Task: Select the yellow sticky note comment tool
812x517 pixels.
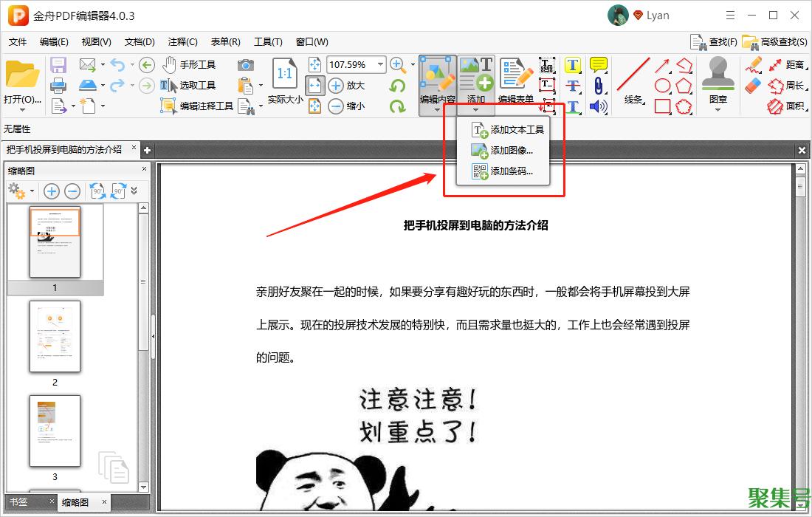Action: (x=598, y=65)
